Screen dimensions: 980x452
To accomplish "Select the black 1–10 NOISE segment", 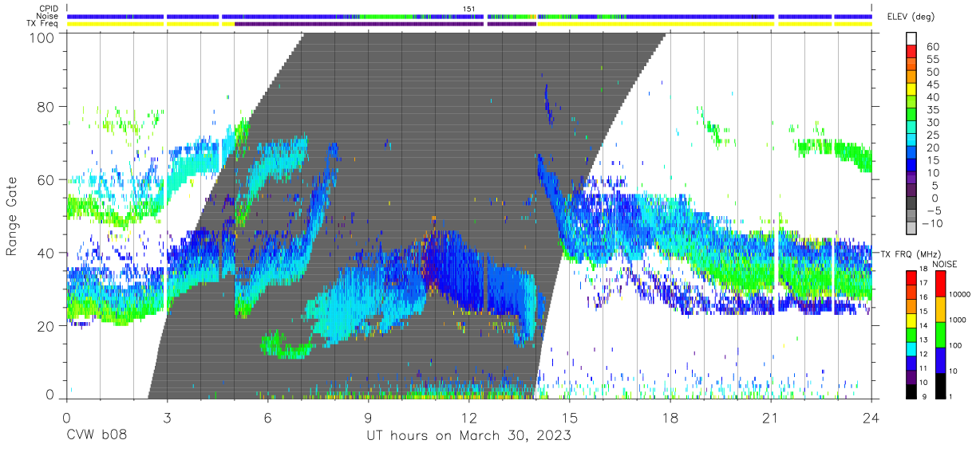I will coord(940,385).
